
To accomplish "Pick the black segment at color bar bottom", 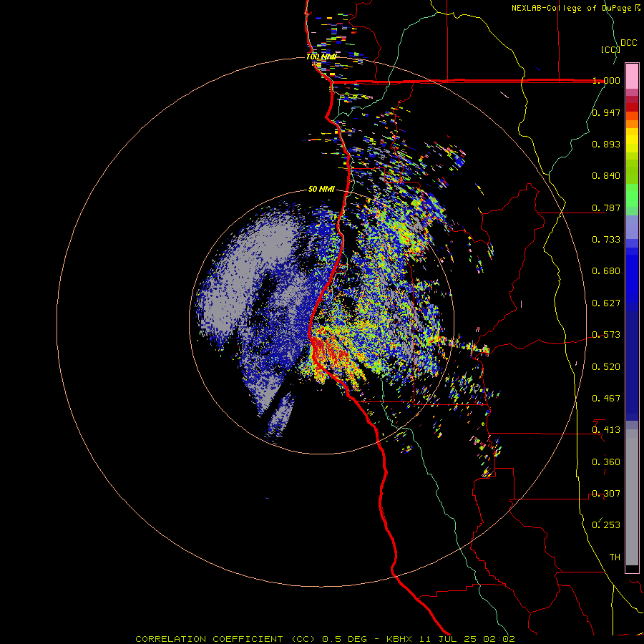I will tap(632, 568).
